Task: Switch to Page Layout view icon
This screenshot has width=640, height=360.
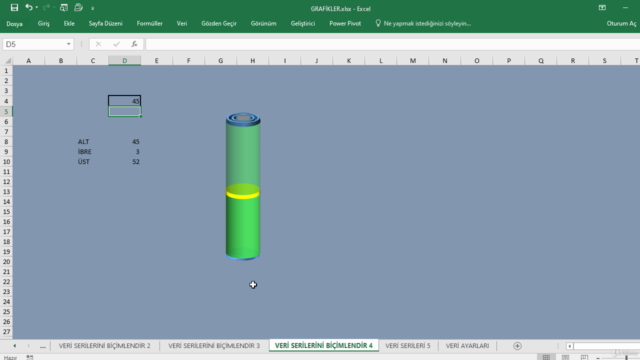Action: (x=565, y=357)
